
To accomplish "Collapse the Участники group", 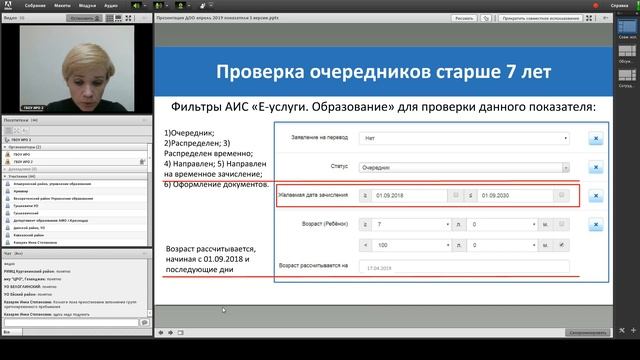I will point(5,176).
